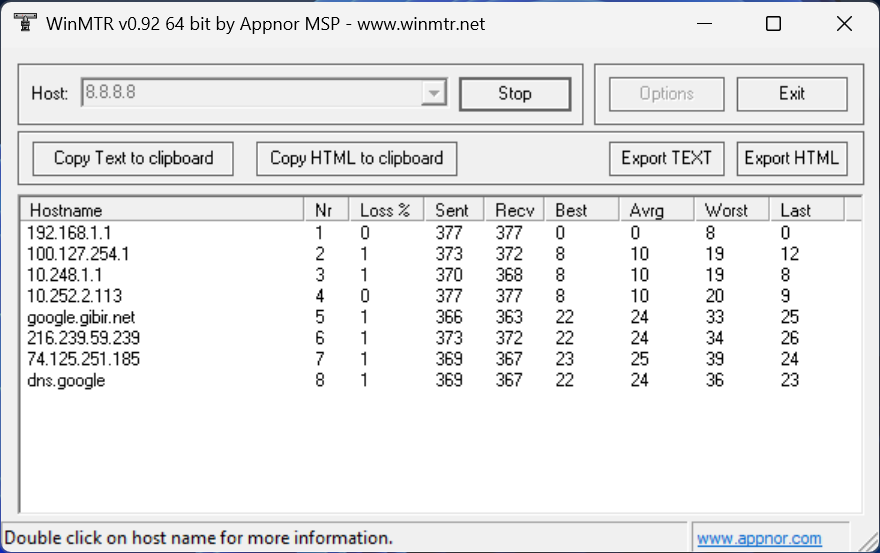The width and height of the screenshot is (880, 553).
Task: Click the Avrg column header
Action: 657,210
